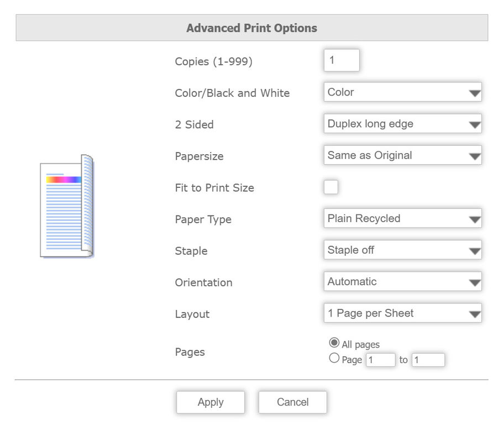The width and height of the screenshot is (504, 431).
Task: Open the Papersize dropdown
Action: pos(402,155)
